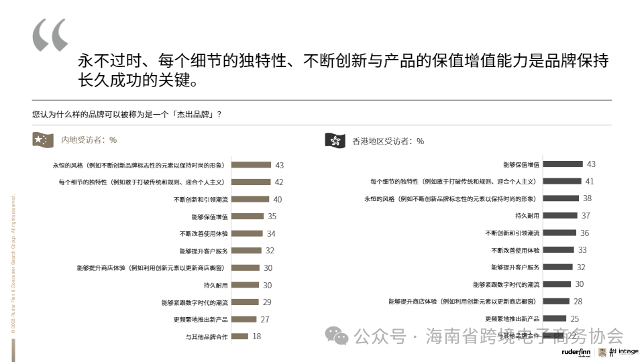Click the tan bar for mainland 与其他品牌合作

(240, 337)
